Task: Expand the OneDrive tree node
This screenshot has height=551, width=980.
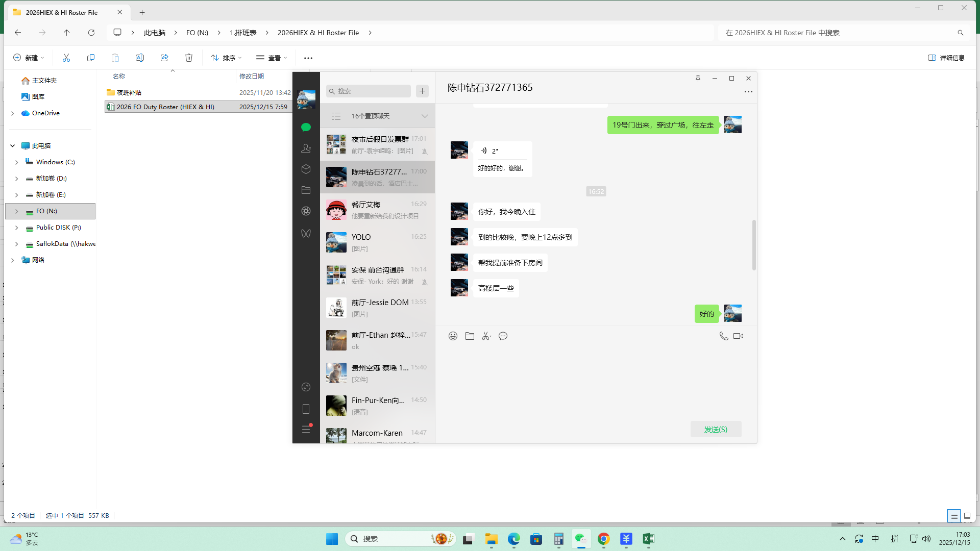Action: [x=13, y=113]
